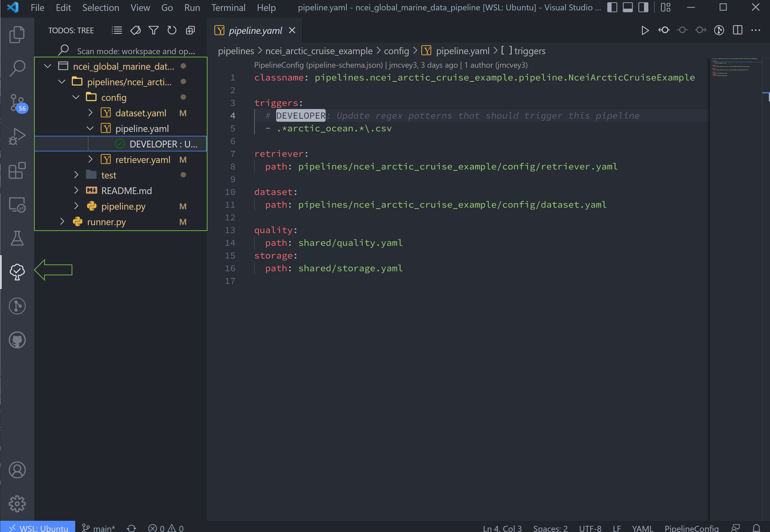Screen dimensions: 770x532
Task: Open the Manage settings gear
Action: click(17, 504)
